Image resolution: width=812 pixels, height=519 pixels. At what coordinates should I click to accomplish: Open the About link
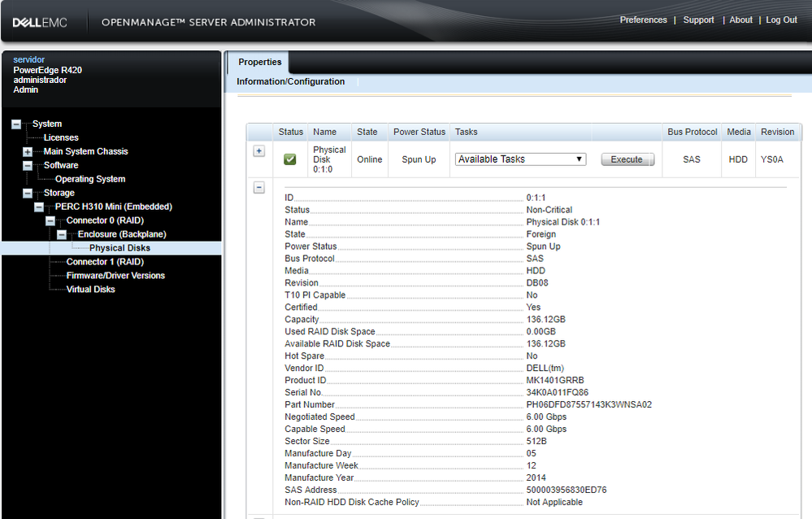pos(740,20)
